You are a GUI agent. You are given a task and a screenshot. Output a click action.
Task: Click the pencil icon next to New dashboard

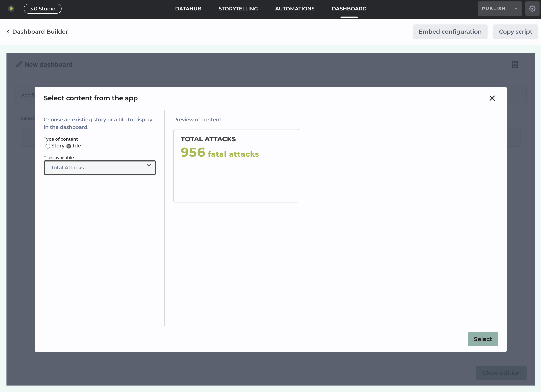coord(19,64)
